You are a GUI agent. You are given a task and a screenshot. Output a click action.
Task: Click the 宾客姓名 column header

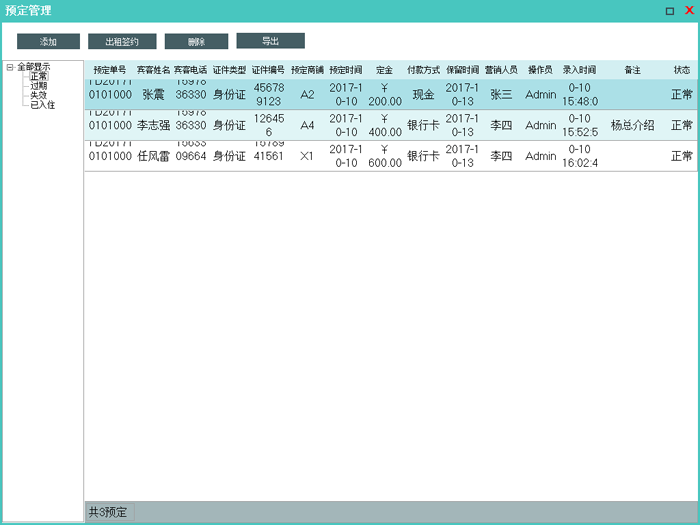[x=153, y=71]
